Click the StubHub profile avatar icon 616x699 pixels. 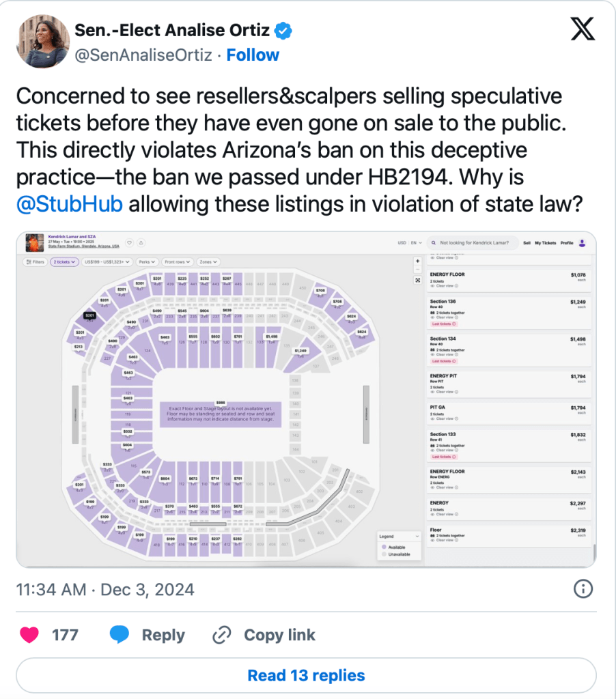[582, 243]
